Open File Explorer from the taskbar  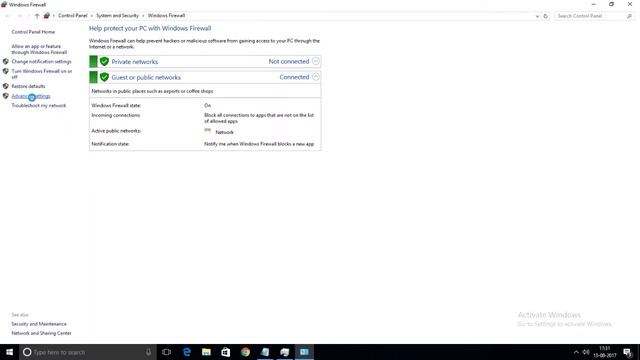pyautogui.click(x=206, y=352)
